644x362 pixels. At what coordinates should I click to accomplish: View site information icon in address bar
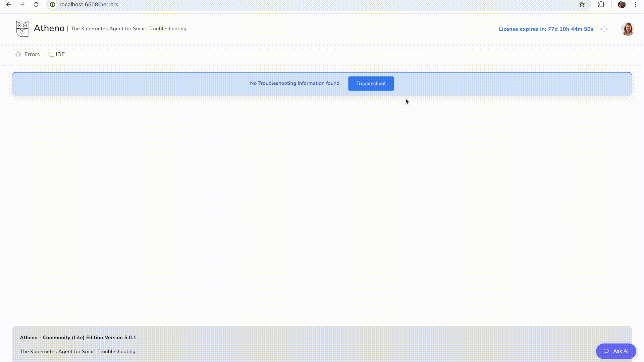coord(53,5)
